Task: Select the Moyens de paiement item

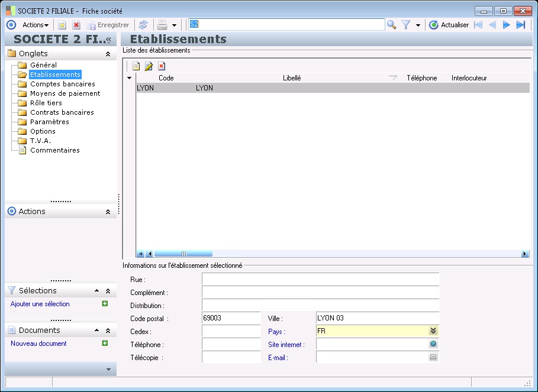Action: (x=65, y=93)
